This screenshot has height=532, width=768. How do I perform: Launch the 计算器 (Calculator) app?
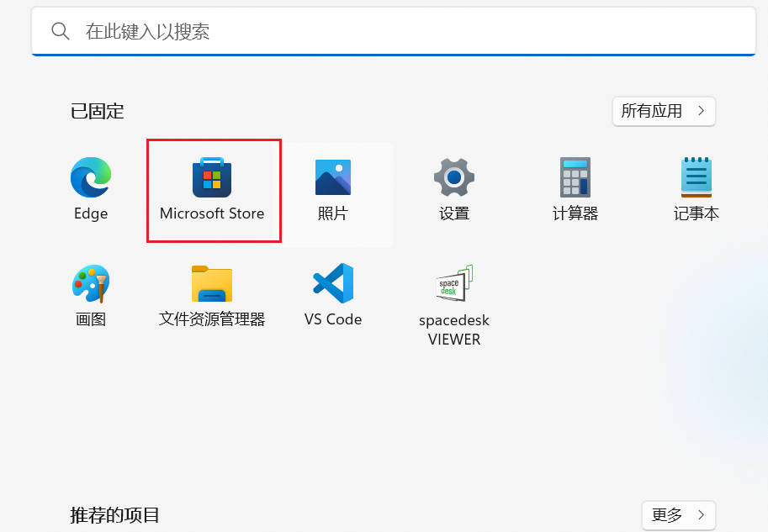click(575, 177)
